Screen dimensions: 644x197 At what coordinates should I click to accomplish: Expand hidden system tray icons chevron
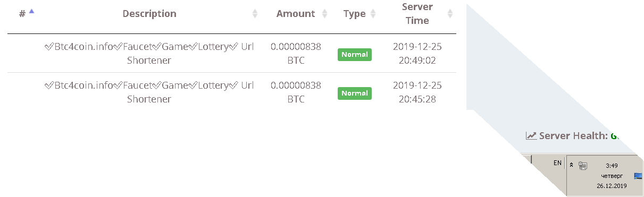coord(572,165)
